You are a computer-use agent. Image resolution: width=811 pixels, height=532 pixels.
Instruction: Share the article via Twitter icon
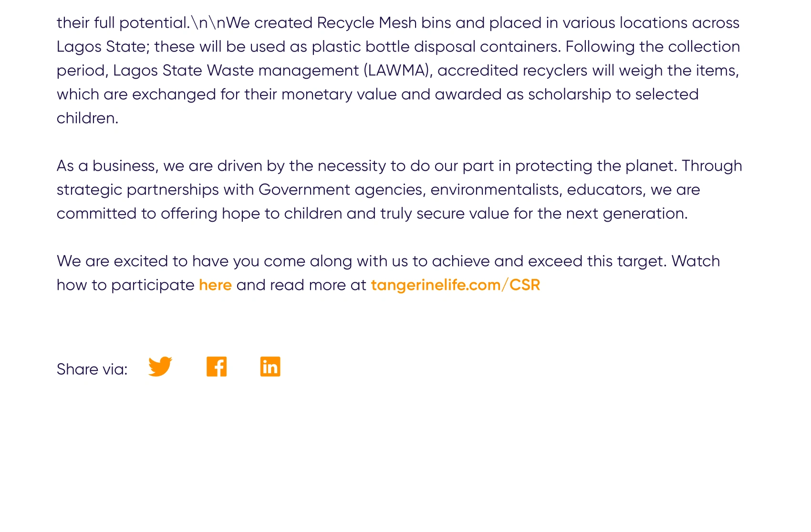pos(160,367)
